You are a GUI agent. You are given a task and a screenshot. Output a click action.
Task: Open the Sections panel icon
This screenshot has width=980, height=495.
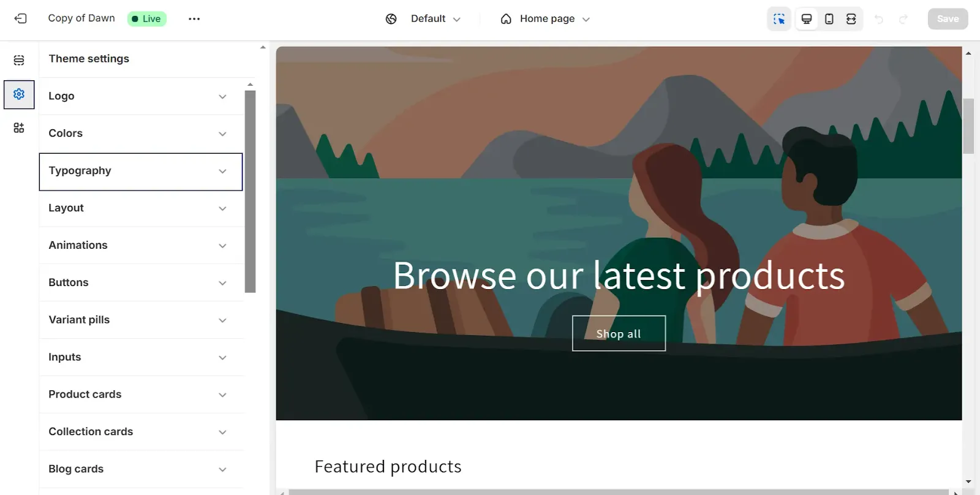(x=19, y=60)
